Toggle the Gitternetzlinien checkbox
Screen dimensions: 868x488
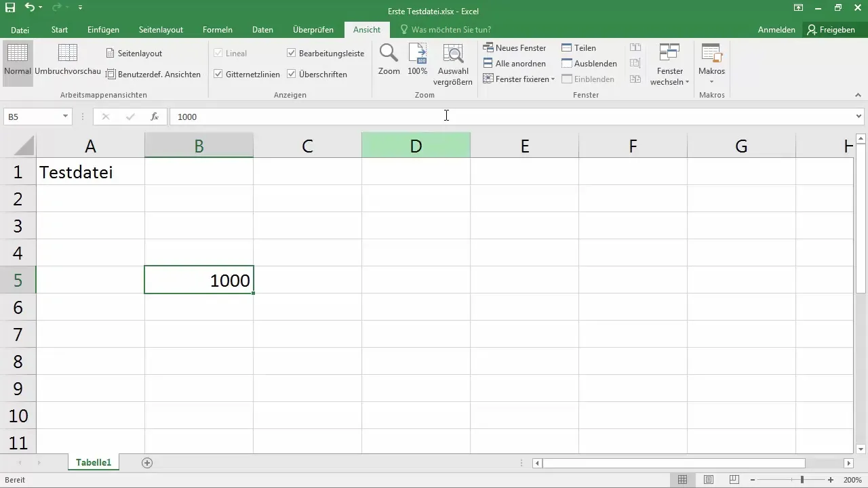pos(218,75)
